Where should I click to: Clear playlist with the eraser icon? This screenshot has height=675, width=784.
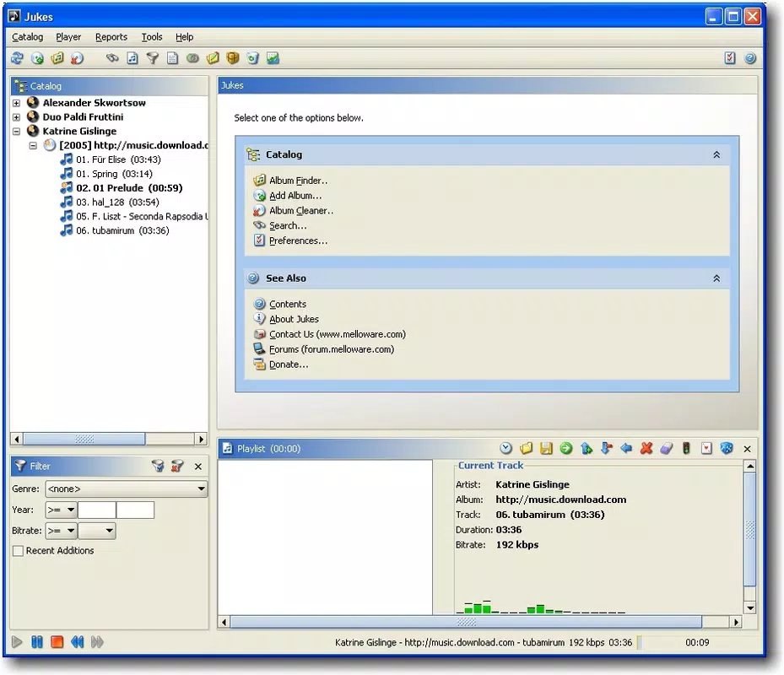click(x=667, y=449)
